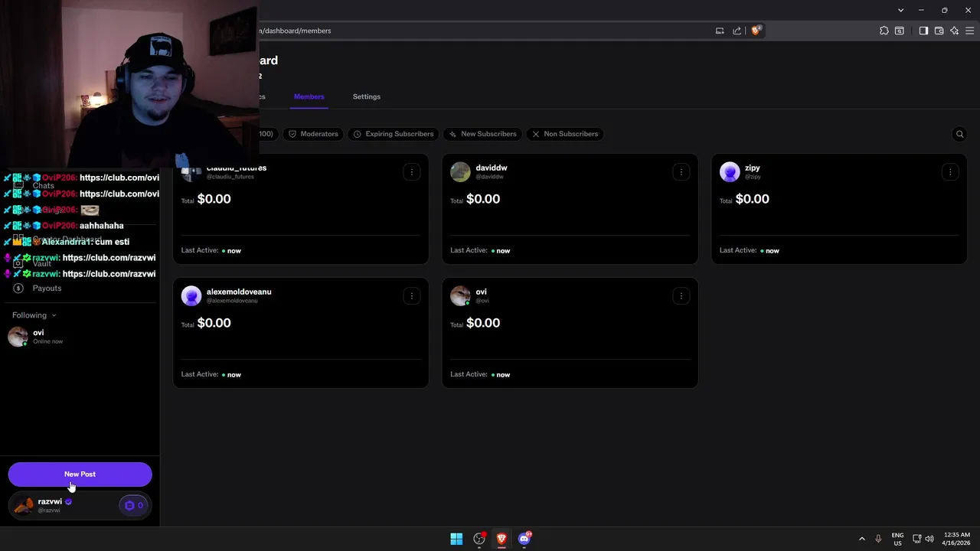
Task: Click the @daviddw handle text
Action: [489, 177]
